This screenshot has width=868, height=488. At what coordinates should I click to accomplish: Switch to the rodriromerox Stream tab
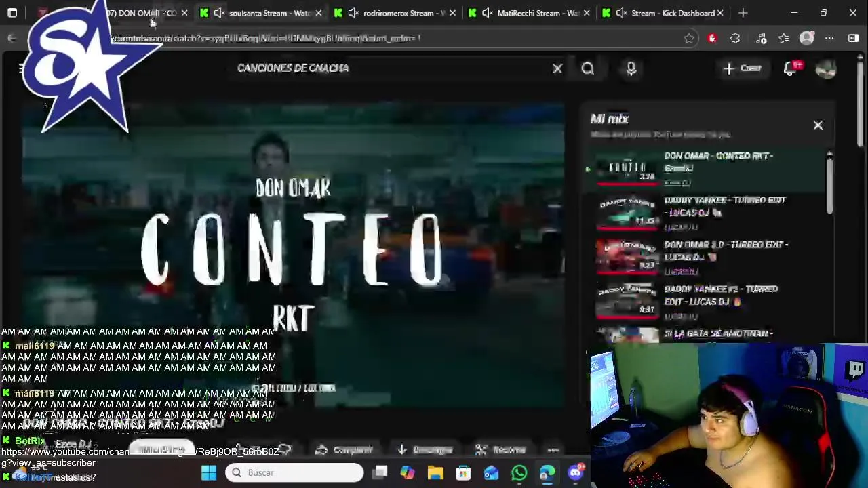(x=397, y=13)
